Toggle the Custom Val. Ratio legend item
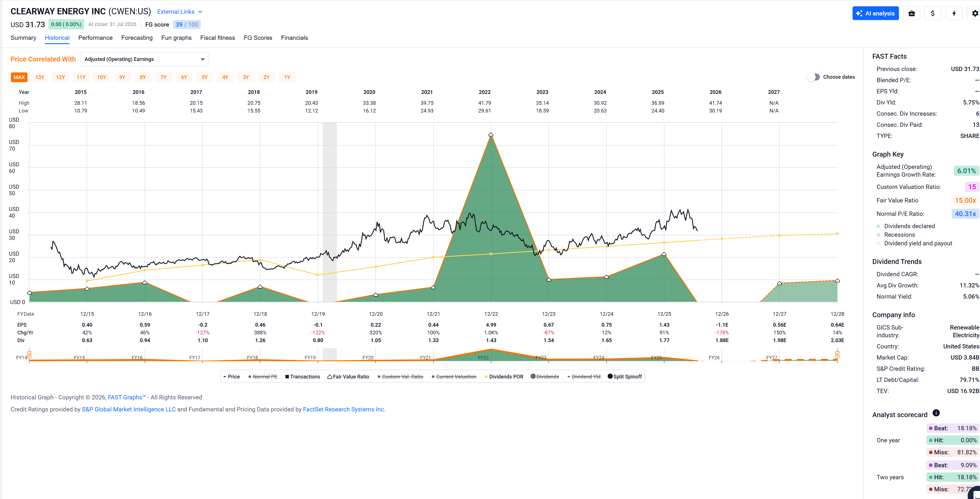This screenshot has width=980, height=499. pos(400,376)
